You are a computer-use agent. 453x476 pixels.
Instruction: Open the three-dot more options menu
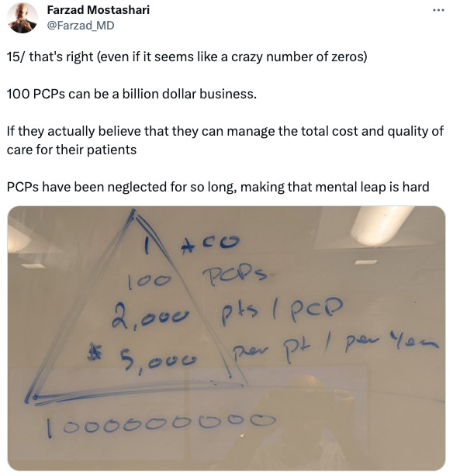point(438,10)
